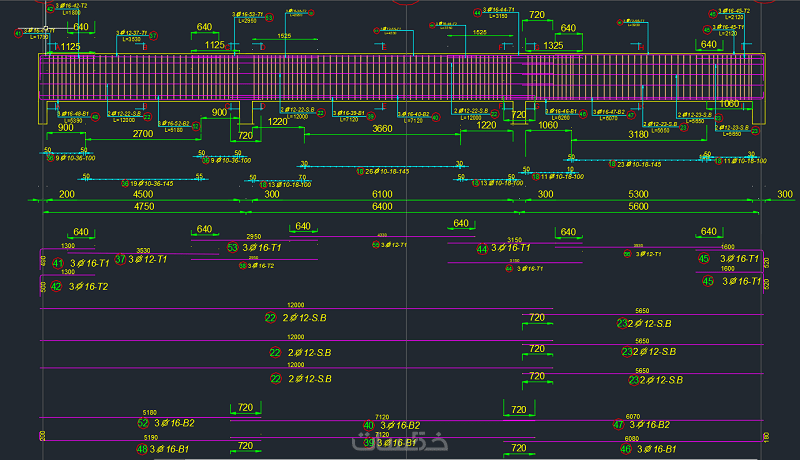Click the red bar mark circle "47"

[618, 424]
